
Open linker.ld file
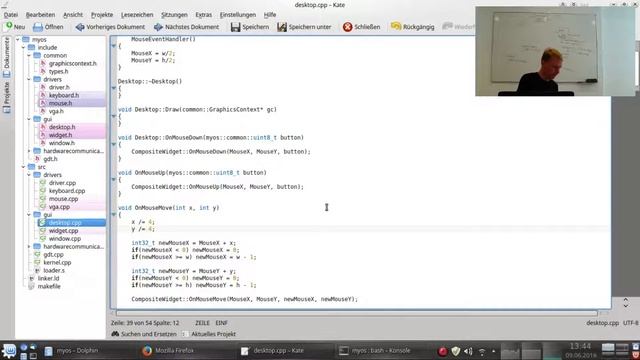pyautogui.click(x=48, y=278)
